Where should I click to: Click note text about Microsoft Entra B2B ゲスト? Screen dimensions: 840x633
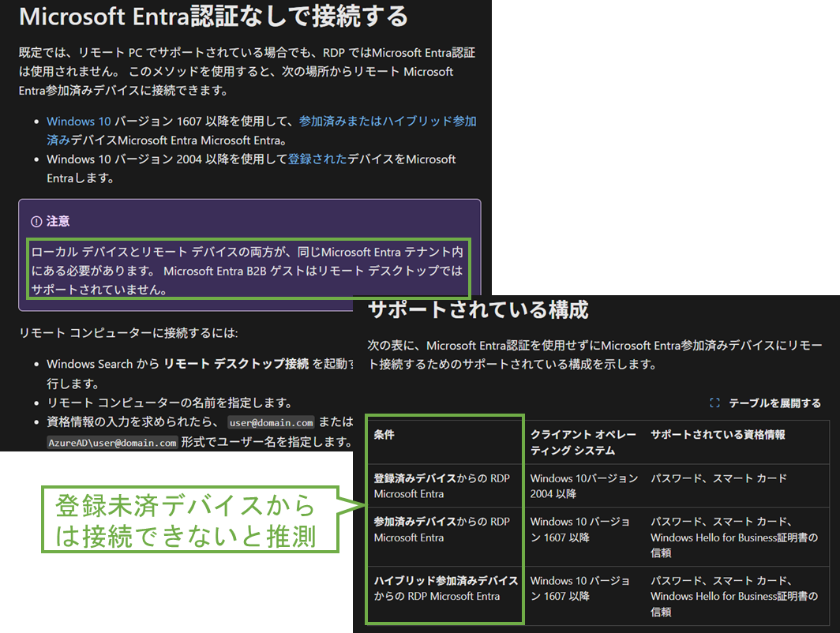coord(247,271)
